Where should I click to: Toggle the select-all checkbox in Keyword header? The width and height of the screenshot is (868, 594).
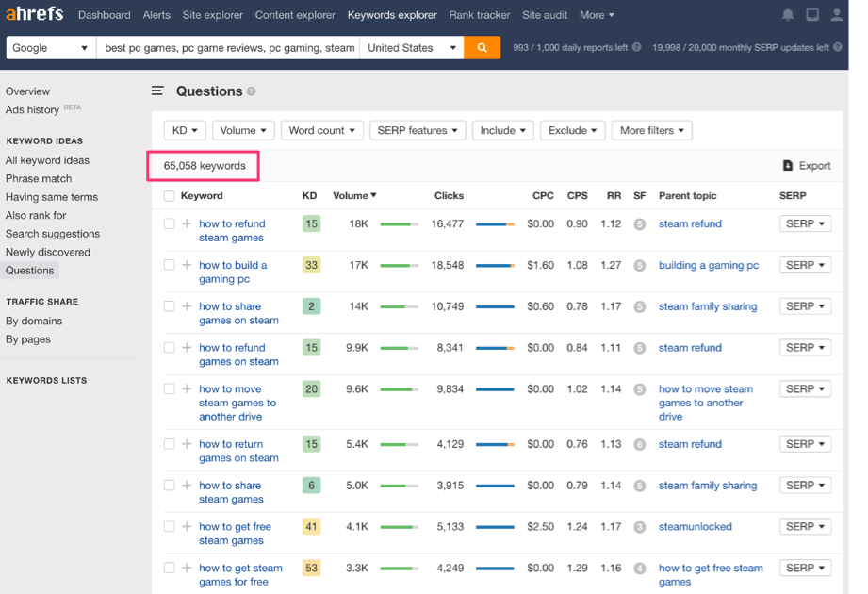[x=170, y=196]
